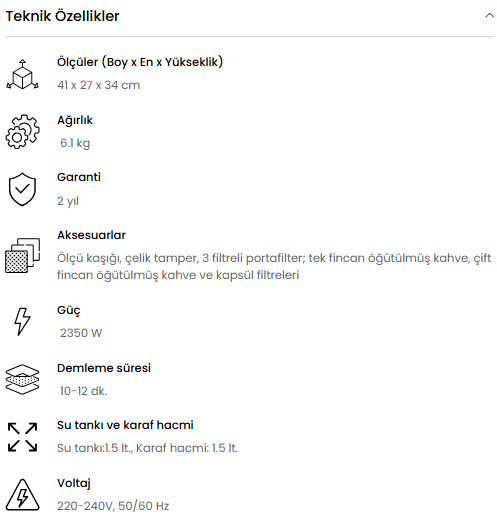
Task: Click the Teknik Özellikler heading
Action: click(x=62, y=16)
